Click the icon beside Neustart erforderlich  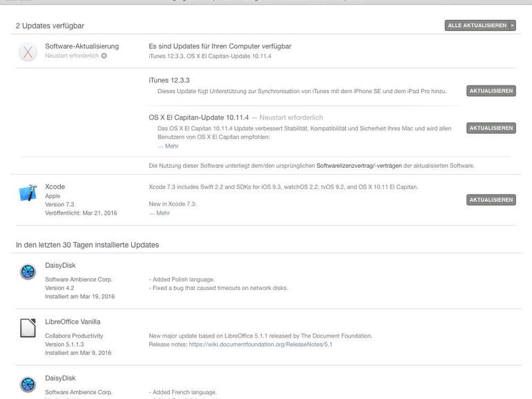tap(104, 56)
